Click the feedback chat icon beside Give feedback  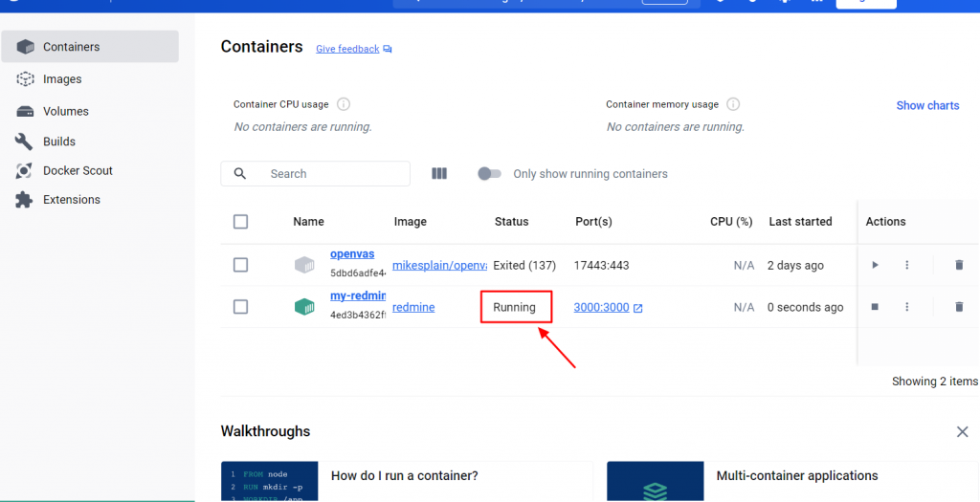[388, 50]
